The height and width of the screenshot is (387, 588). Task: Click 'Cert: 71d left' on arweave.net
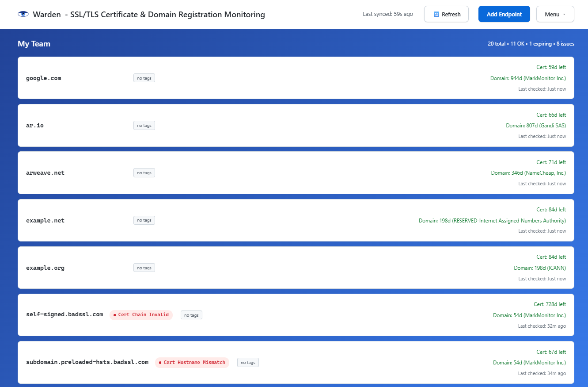click(551, 162)
